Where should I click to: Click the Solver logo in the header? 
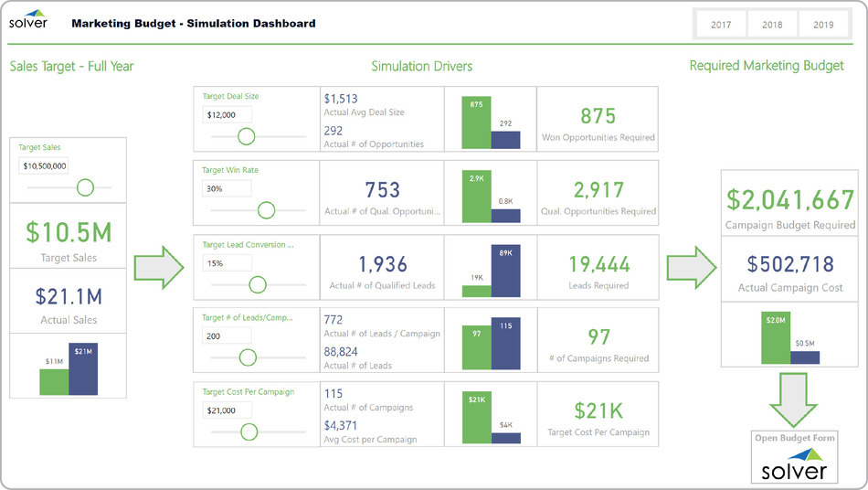pos(27,20)
